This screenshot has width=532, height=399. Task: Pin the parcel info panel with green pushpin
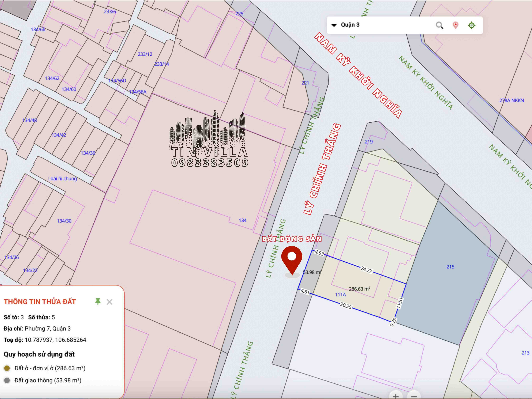coord(98,301)
